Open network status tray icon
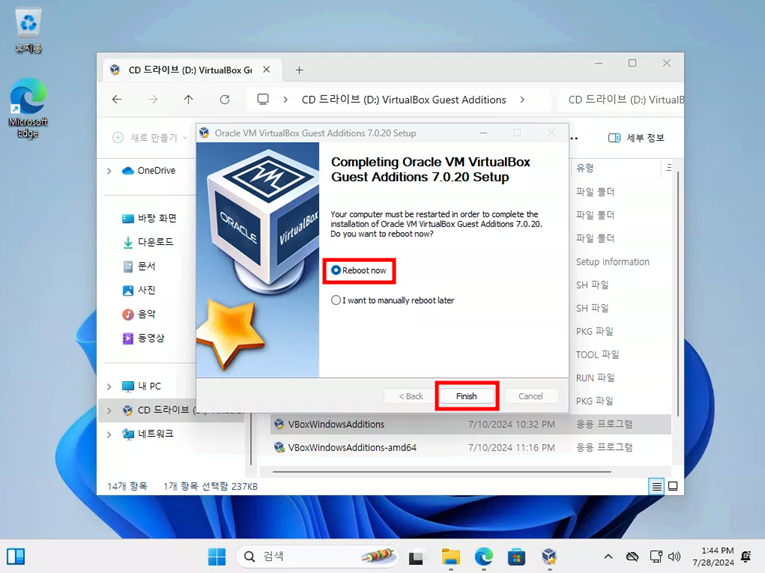 tap(656, 556)
